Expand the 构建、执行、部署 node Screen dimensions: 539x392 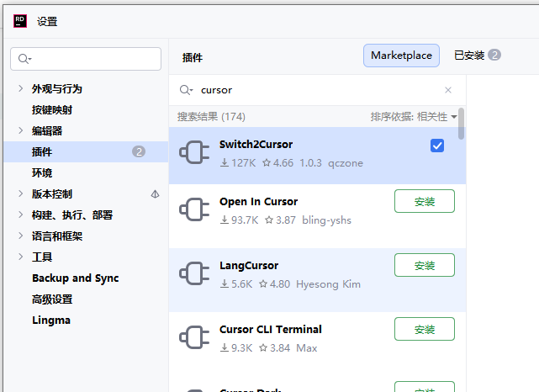tap(21, 215)
